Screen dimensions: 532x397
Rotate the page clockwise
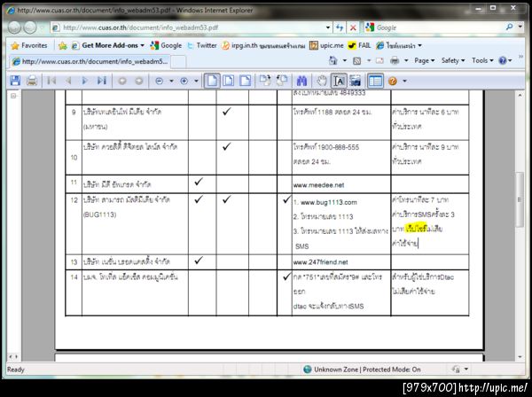(x=265, y=81)
